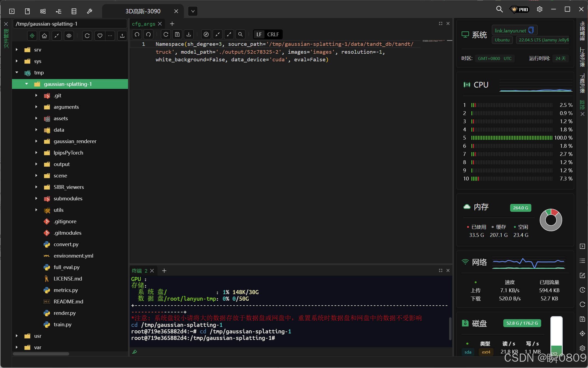Open the terminal icon in the top bar
588x368 pixels.
click(x=12, y=11)
